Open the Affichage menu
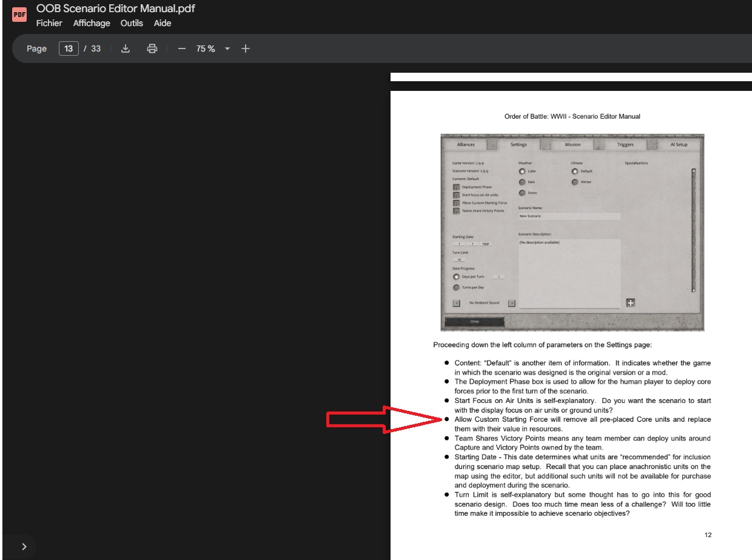752x560 pixels. 92,23
